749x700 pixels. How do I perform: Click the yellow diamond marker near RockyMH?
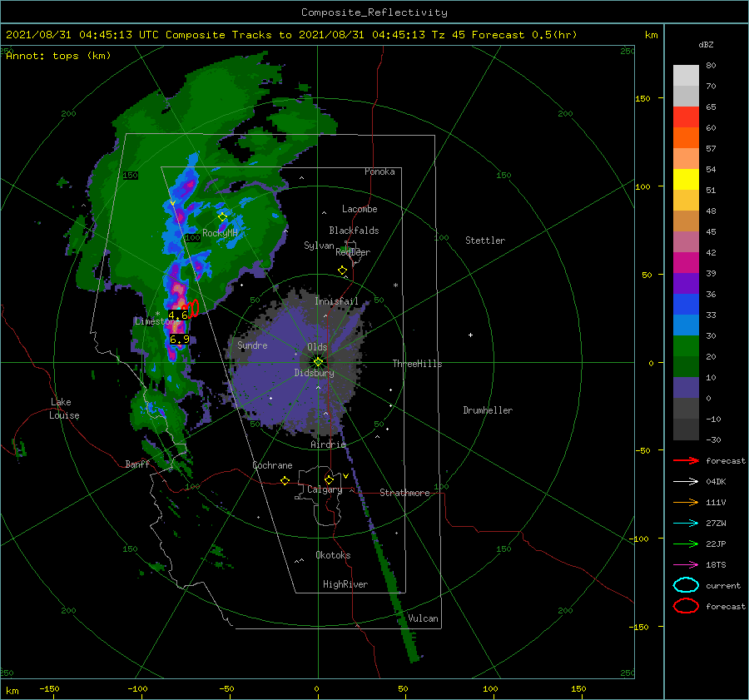pos(222,217)
